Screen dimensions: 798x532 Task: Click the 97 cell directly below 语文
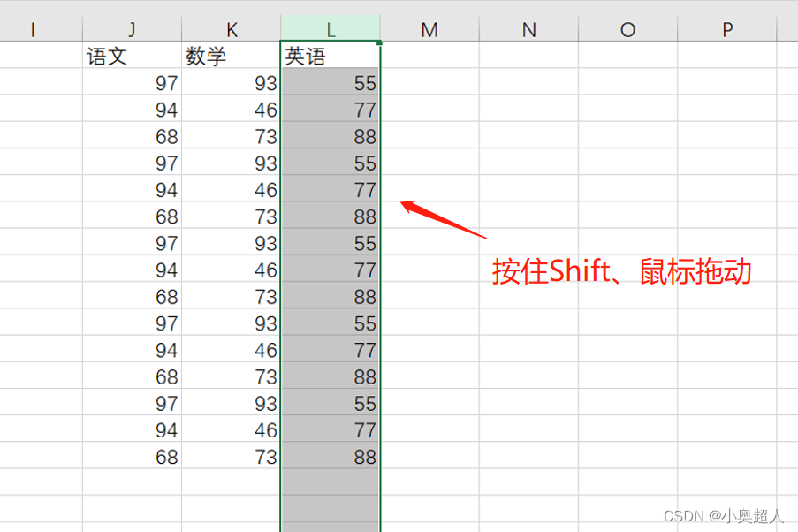tap(132, 81)
